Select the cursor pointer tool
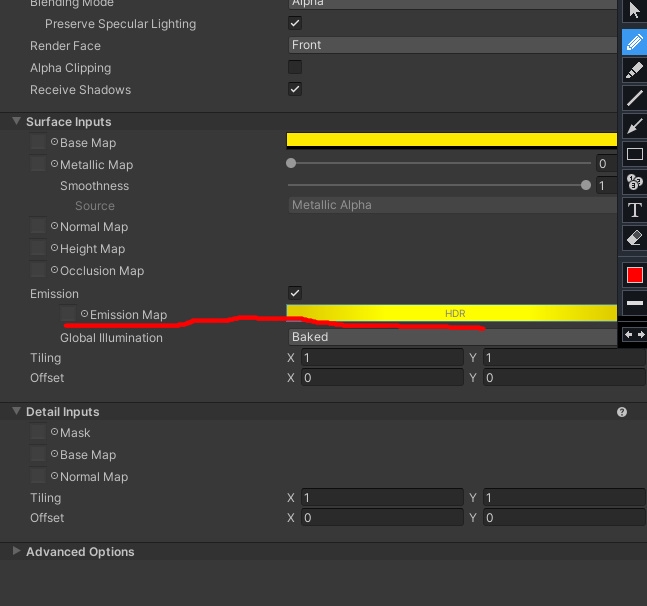This screenshot has height=606, width=647. 634,11
